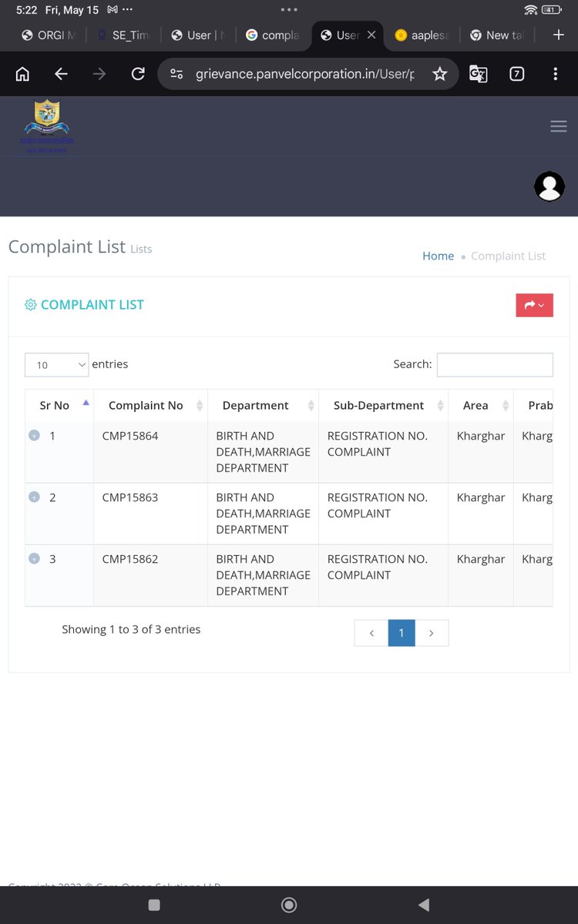Select complaint number CMP15864
The height and width of the screenshot is (924, 578).
pos(130,436)
